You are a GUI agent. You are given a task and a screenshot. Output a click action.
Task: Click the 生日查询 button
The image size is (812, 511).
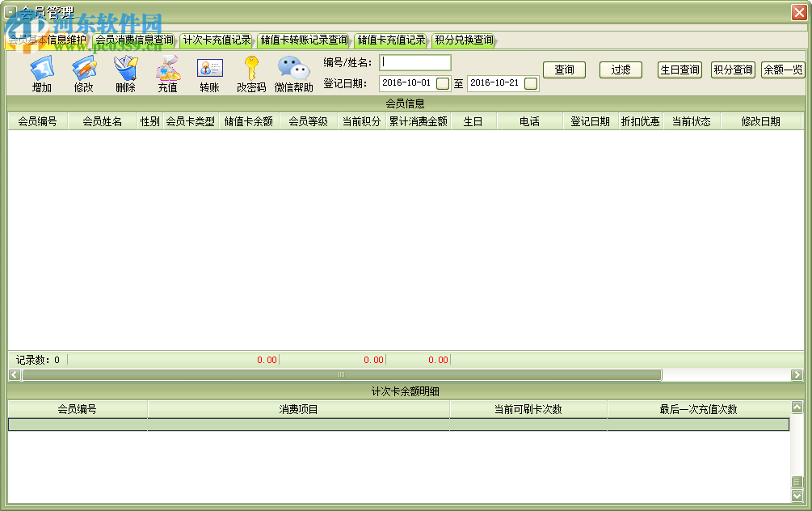pyautogui.click(x=680, y=70)
